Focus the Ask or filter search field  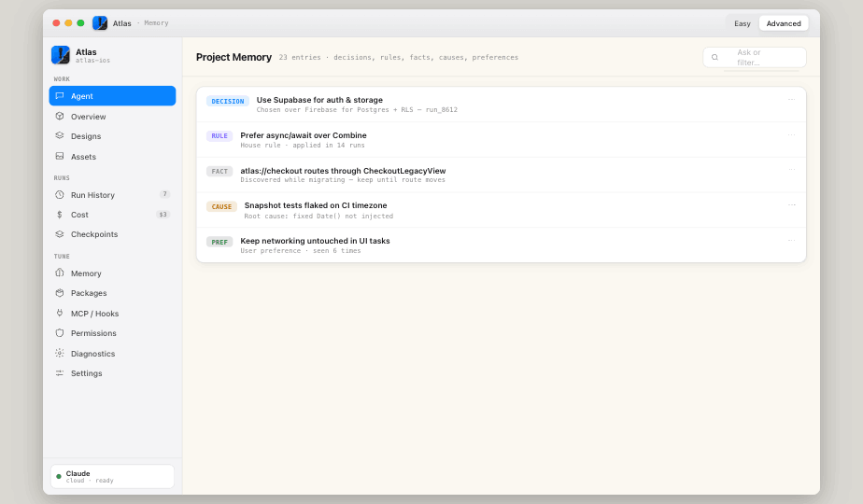tap(755, 57)
